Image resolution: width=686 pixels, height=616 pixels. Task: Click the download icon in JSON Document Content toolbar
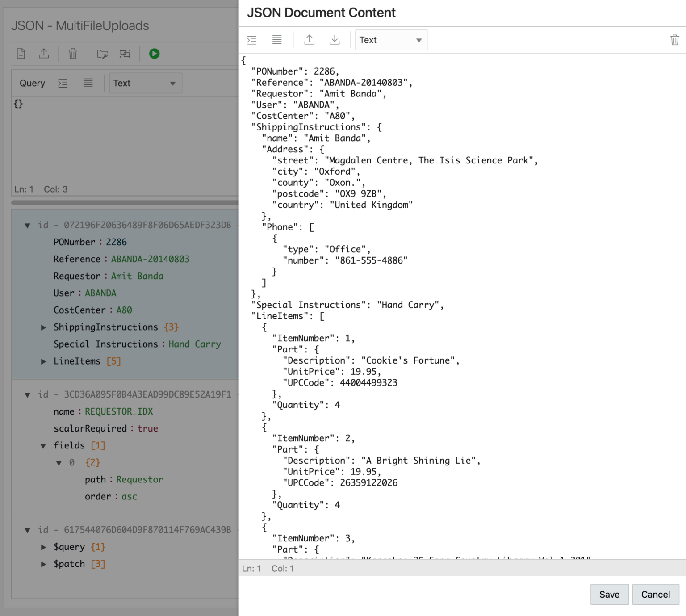(x=334, y=40)
